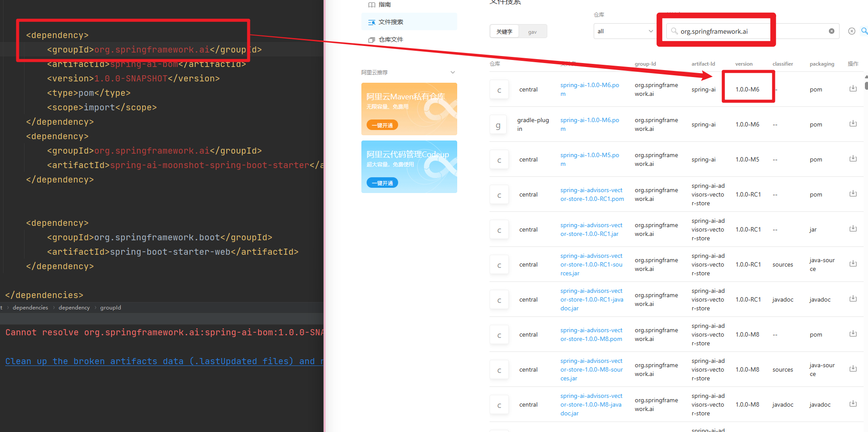The image size is (868, 432).
Task: Click dependencies in the breadcrumb bar
Action: (30, 307)
